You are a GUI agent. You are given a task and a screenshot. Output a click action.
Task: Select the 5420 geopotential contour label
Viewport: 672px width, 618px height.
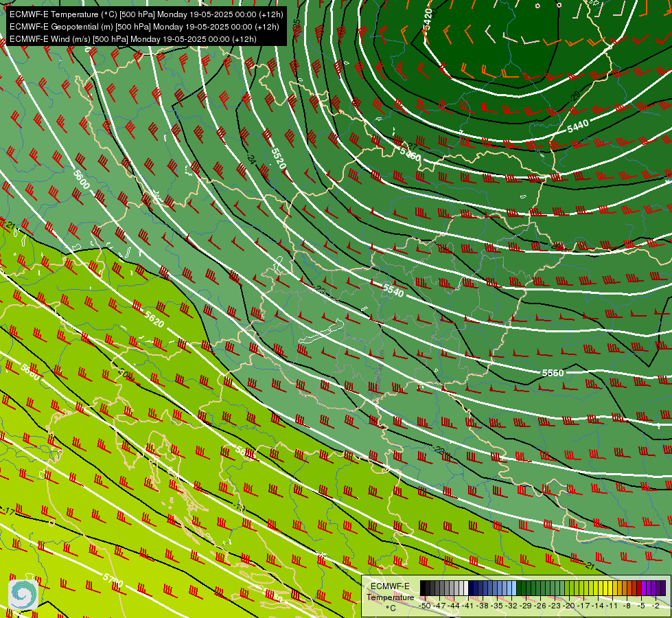(x=427, y=19)
